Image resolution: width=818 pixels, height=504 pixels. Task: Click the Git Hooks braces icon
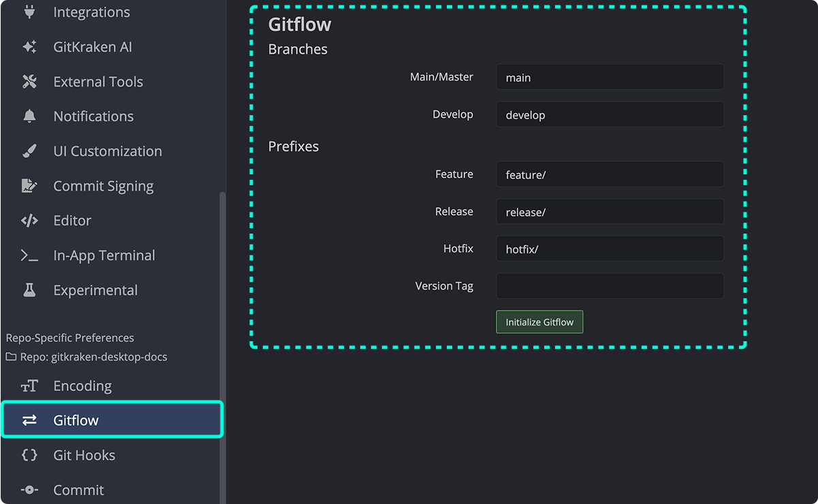(x=29, y=455)
